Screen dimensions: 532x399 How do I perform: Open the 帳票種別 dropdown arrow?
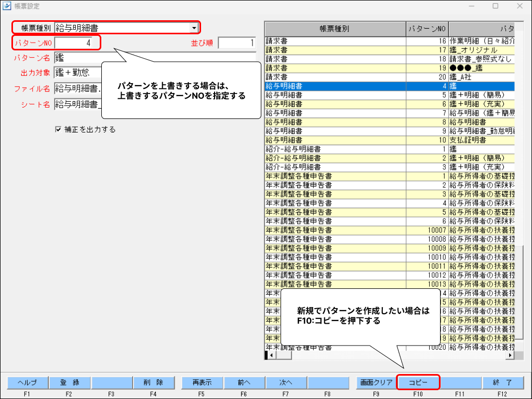point(194,28)
